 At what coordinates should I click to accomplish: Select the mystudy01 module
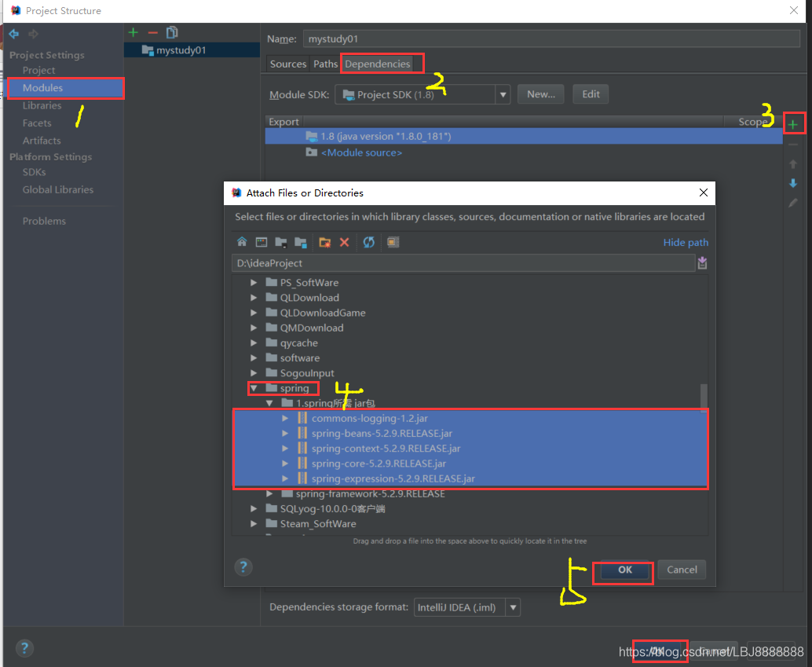(x=192, y=50)
